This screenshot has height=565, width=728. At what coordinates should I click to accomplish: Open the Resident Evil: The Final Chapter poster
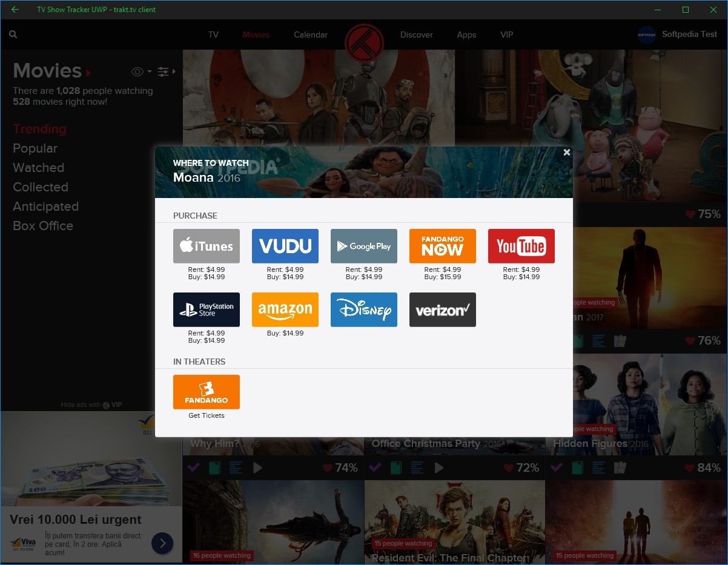tap(454, 522)
